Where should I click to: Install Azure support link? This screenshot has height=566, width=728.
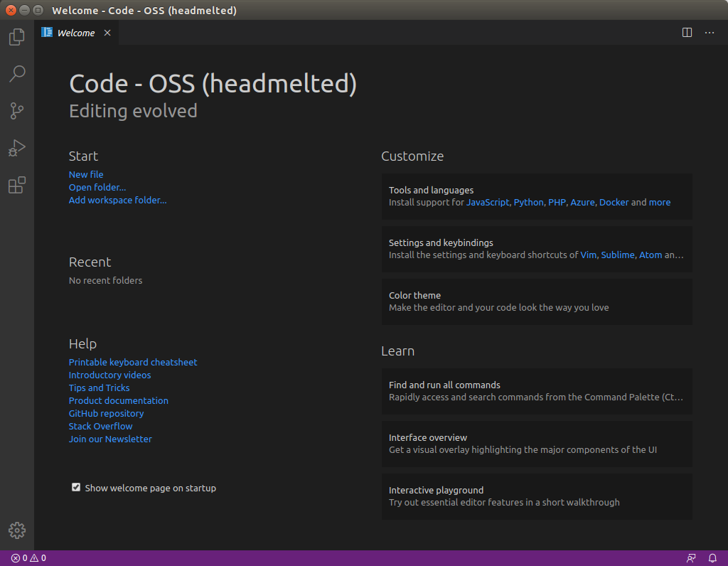click(582, 203)
